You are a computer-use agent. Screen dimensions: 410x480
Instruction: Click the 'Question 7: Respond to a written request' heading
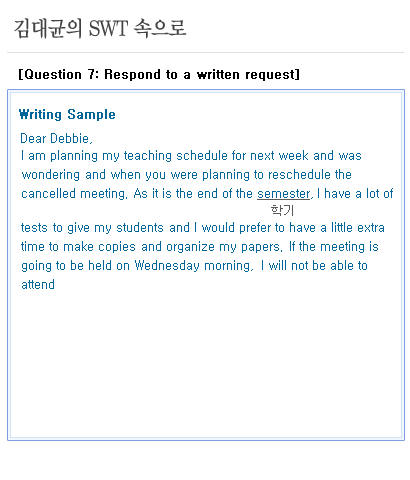[159, 74]
